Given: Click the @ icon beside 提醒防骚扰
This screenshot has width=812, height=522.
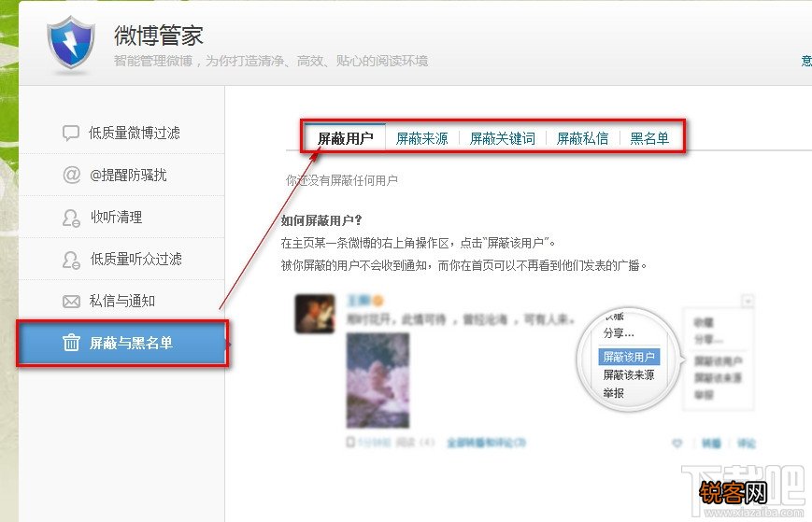Looking at the screenshot, I should click(71, 175).
